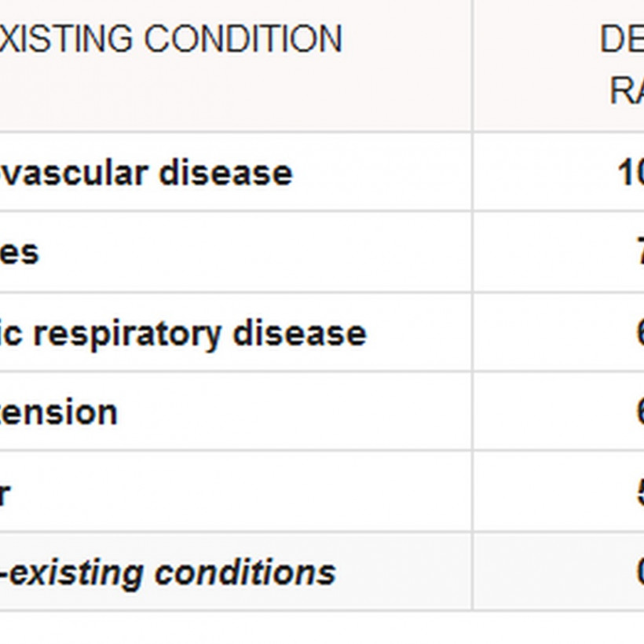Select the death rate value for cardiovascular disease

pyautogui.click(x=631, y=173)
